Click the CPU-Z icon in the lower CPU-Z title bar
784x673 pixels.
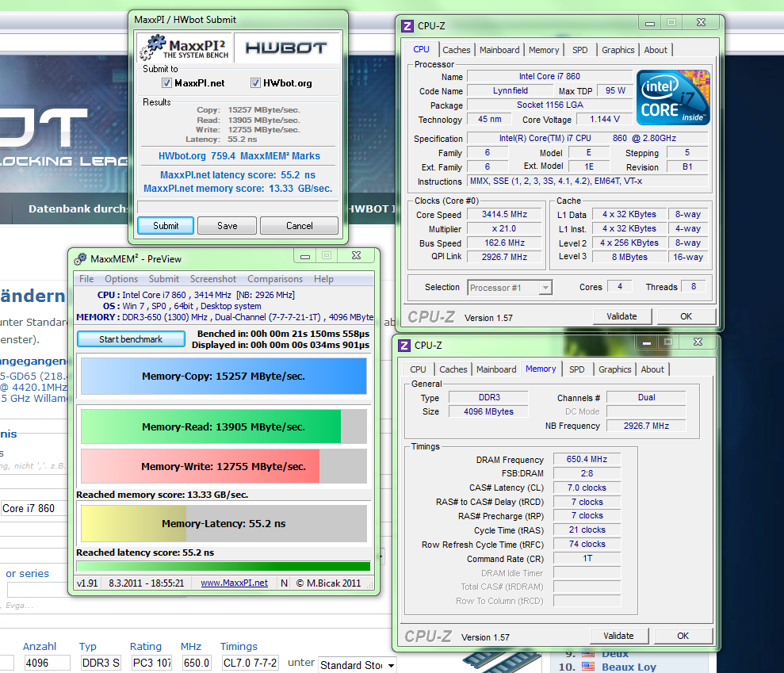(x=404, y=346)
